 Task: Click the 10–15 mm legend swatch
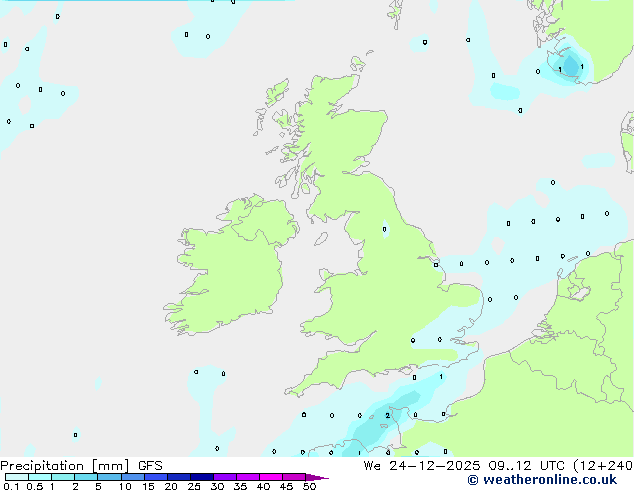tap(132, 477)
